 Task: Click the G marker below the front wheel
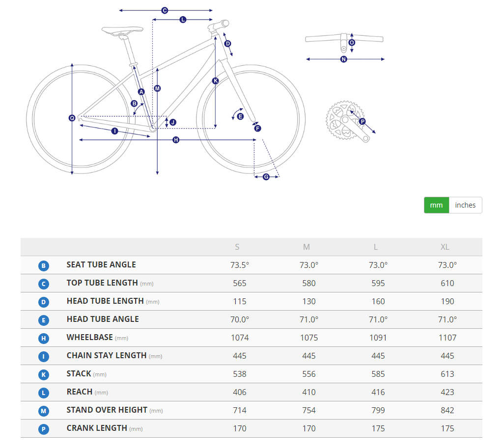pos(266,177)
